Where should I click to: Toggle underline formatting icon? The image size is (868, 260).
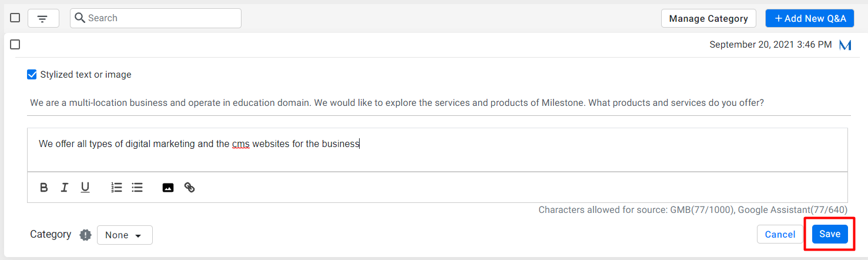pos(85,188)
